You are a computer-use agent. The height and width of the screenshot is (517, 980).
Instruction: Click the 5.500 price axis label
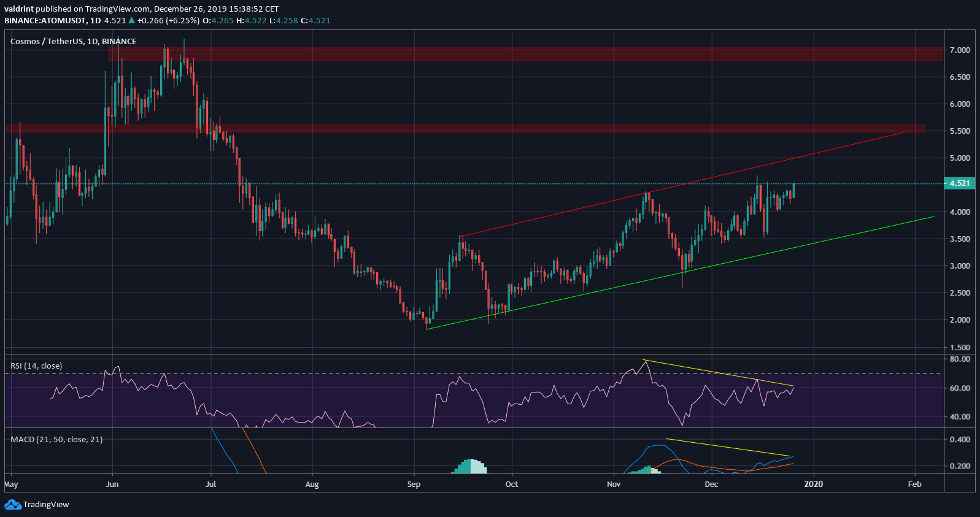[x=960, y=131]
